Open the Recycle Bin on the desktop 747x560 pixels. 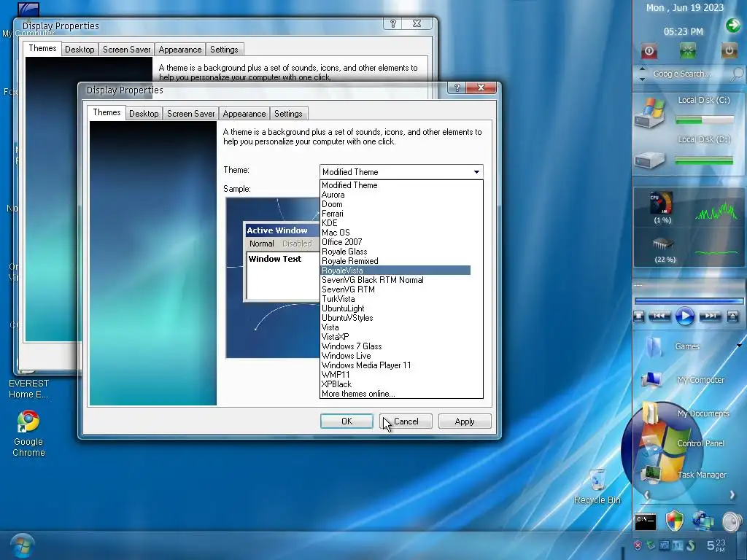pyautogui.click(x=597, y=486)
